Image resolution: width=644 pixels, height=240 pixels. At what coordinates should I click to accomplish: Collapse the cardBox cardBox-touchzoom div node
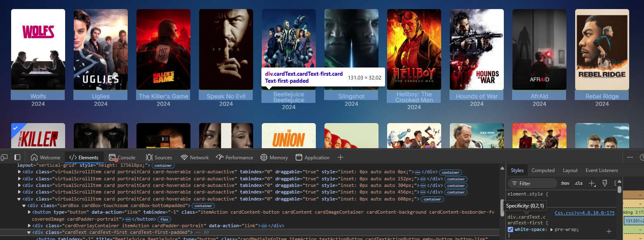point(24,205)
